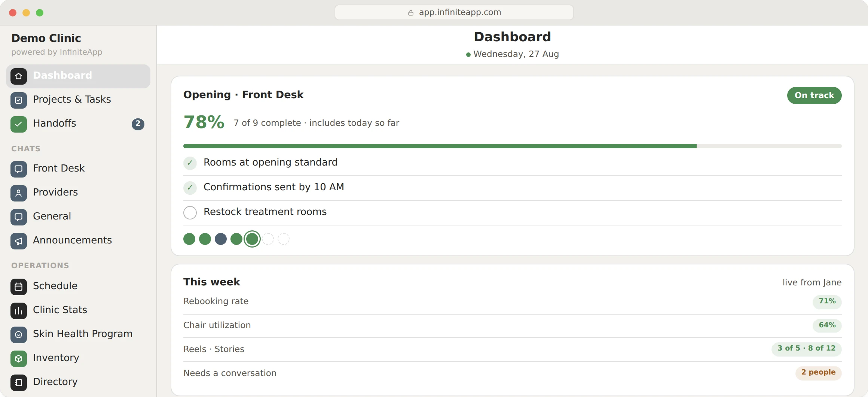Viewport: 868px width, 397px height.
Task: Check off Restock treatment rooms
Action: coord(190,213)
